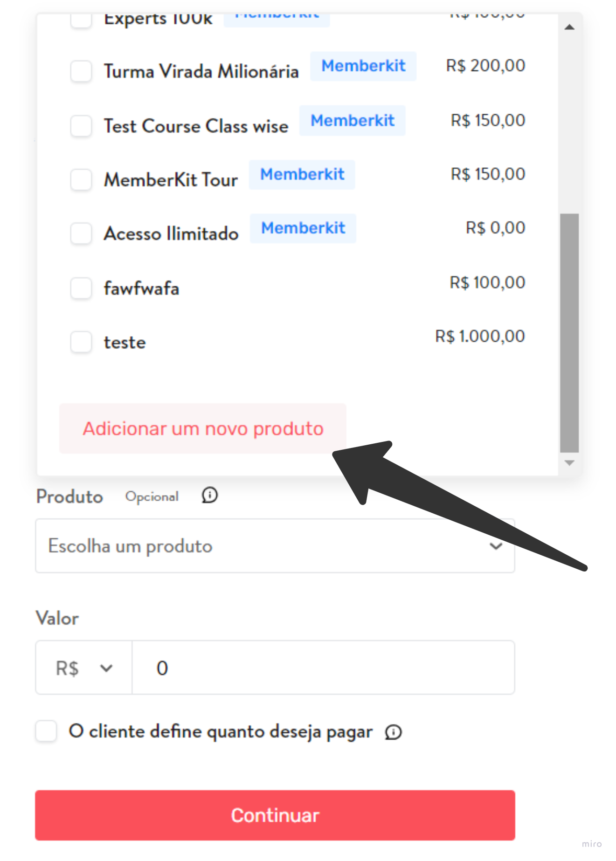Tick the teste product checkbox

(x=81, y=342)
